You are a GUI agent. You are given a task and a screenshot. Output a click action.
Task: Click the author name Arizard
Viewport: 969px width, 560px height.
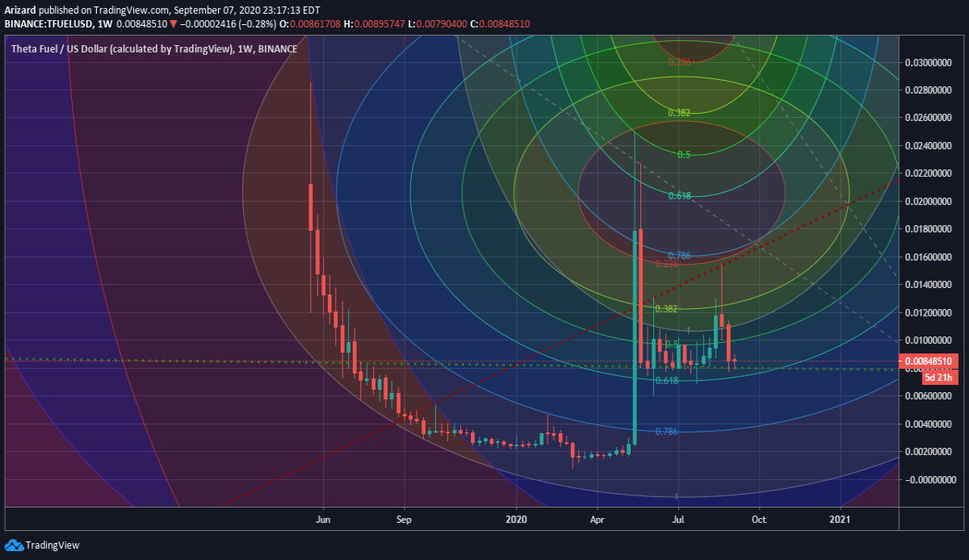click(x=20, y=10)
